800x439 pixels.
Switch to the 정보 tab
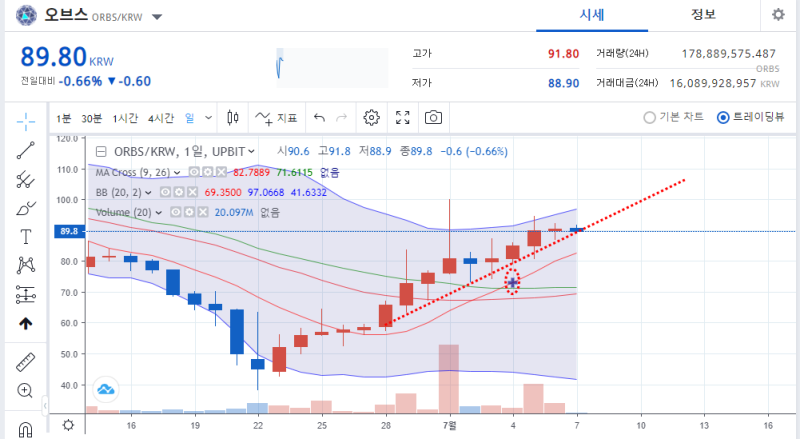(x=704, y=15)
